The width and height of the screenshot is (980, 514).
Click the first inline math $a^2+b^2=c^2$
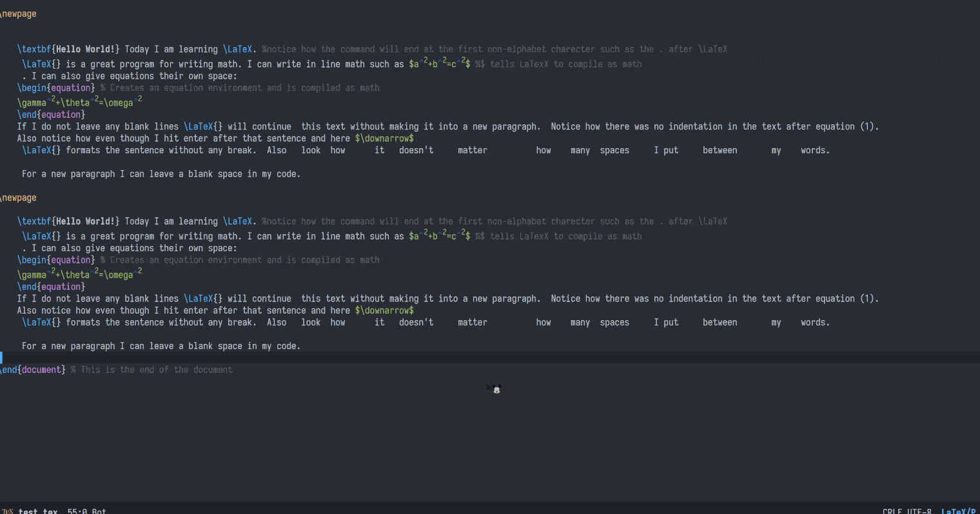440,64
